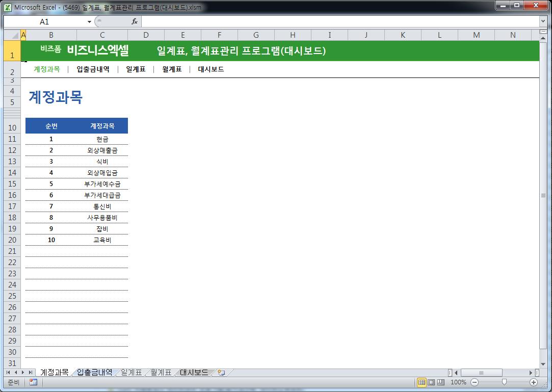Select the 통신비 cell
This screenshot has width=552, height=392.
tap(102, 206)
